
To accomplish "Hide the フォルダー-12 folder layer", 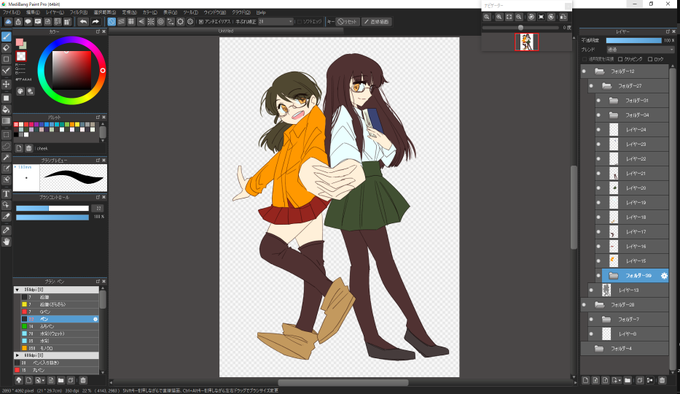I will pyautogui.click(x=584, y=71).
